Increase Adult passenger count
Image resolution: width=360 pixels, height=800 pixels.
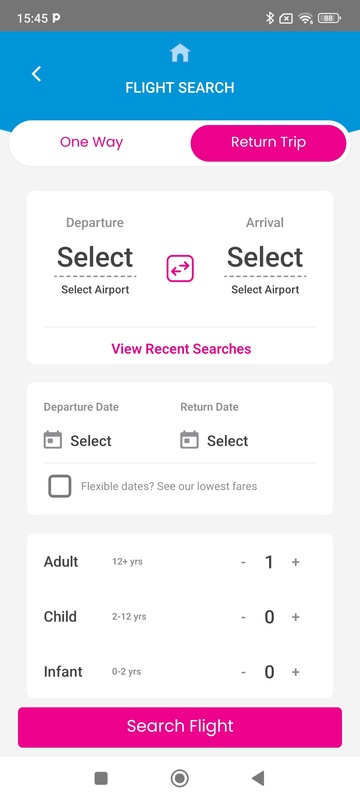tap(295, 562)
